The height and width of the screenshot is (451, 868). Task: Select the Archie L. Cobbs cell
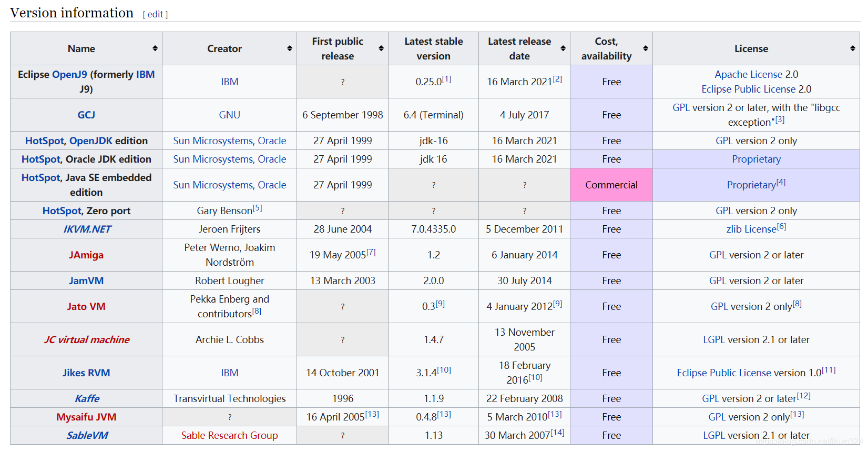click(x=230, y=339)
